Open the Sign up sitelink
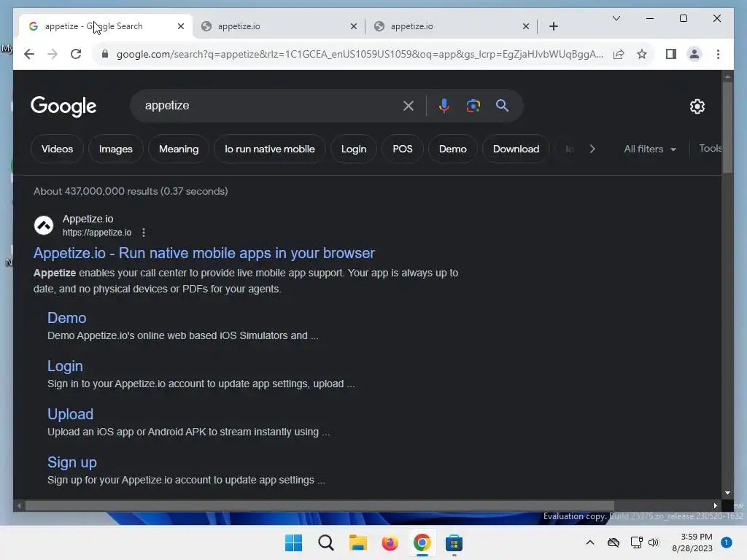Screen dimensions: 747x560 (x=72, y=462)
